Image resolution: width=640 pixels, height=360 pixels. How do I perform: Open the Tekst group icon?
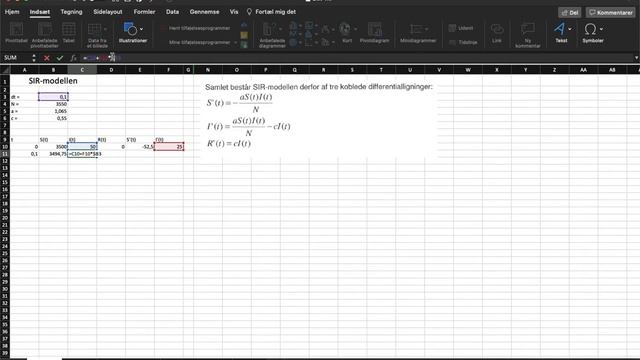pyautogui.click(x=560, y=29)
